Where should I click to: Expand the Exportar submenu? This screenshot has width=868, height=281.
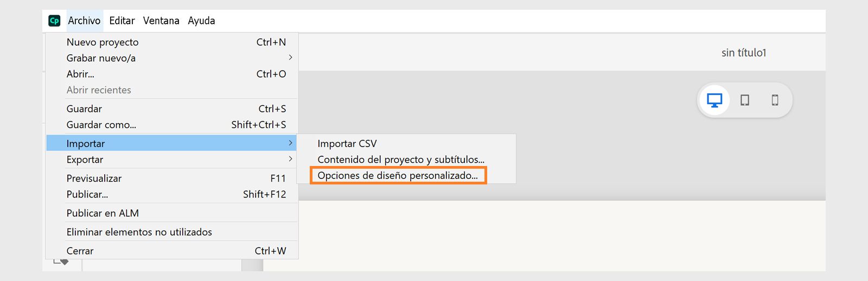pyautogui.click(x=85, y=159)
